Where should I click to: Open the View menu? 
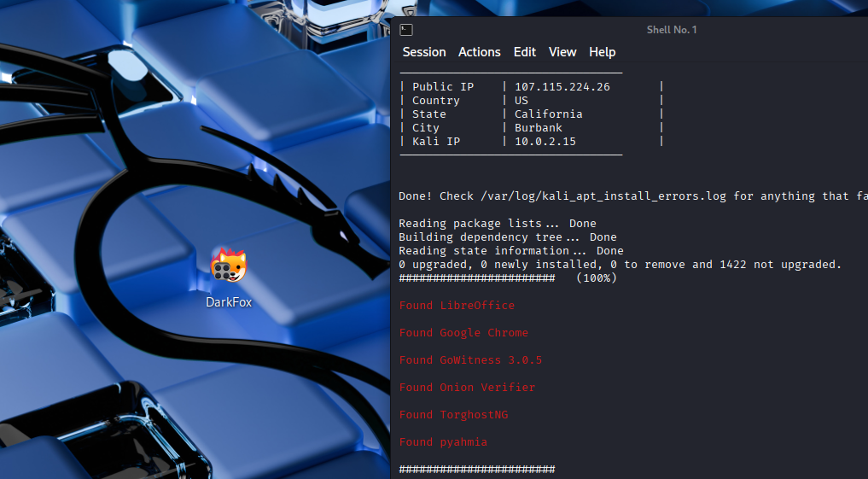coord(562,52)
